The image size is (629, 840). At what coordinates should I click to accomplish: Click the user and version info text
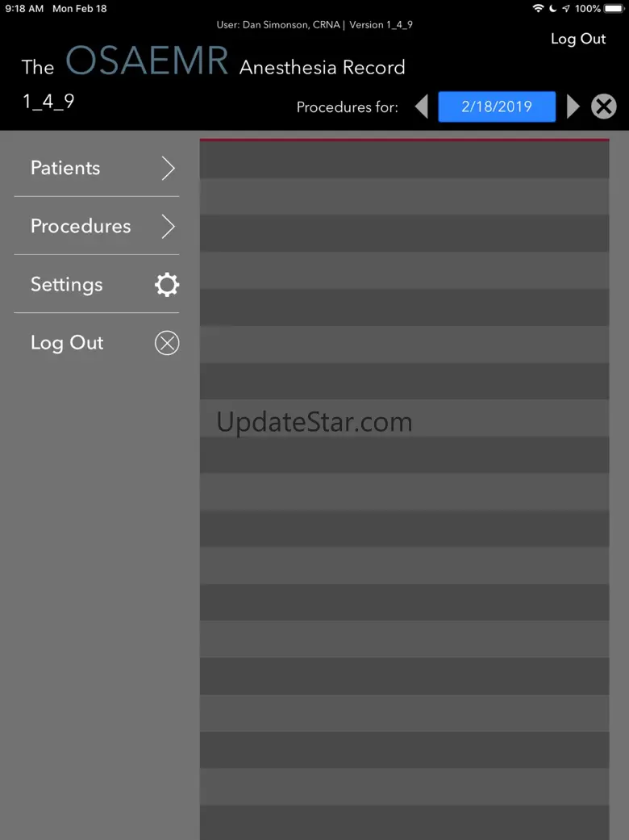click(x=314, y=25)
